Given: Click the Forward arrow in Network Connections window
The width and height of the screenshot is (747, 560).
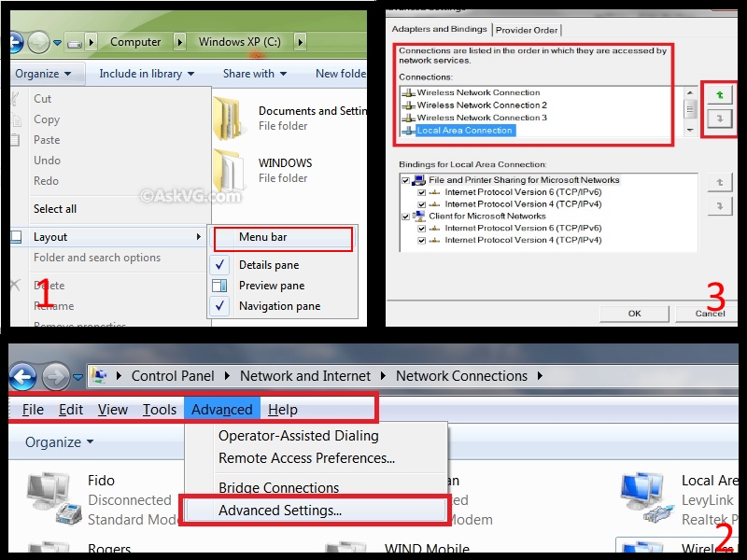Looking at the screenshot, I should coord(56,377).
